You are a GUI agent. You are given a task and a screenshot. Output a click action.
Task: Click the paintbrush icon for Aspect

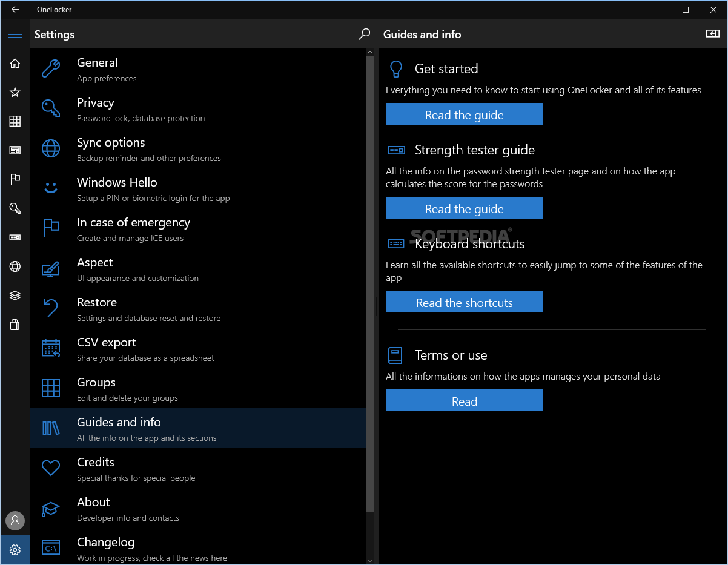tap(51, 268)
